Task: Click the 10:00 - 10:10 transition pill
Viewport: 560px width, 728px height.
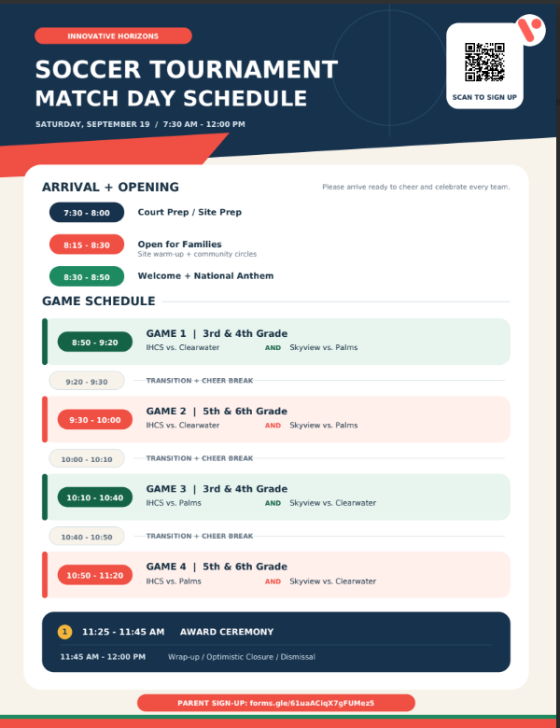Action: 87,458
